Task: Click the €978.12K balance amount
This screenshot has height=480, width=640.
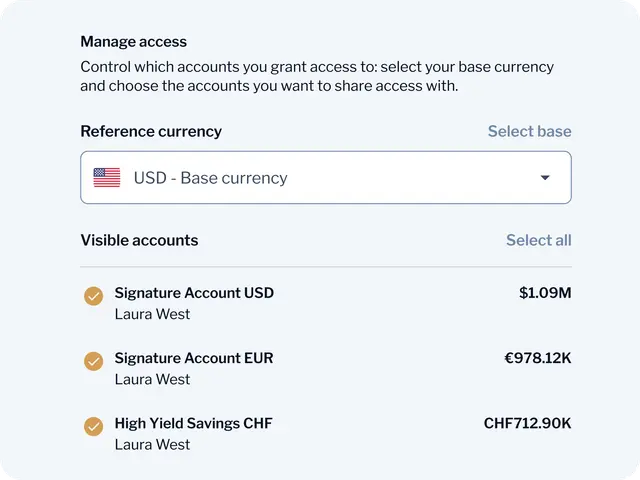Action: (537, 358)
